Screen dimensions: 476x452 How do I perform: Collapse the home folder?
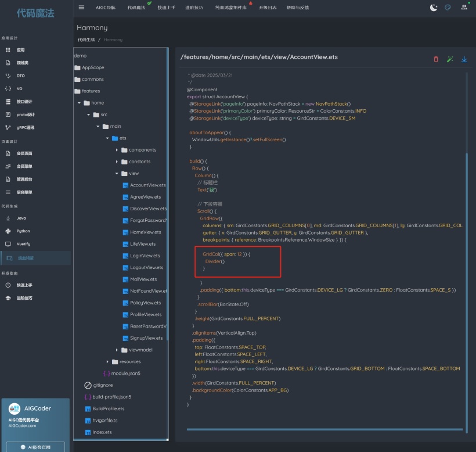[79, 103]
